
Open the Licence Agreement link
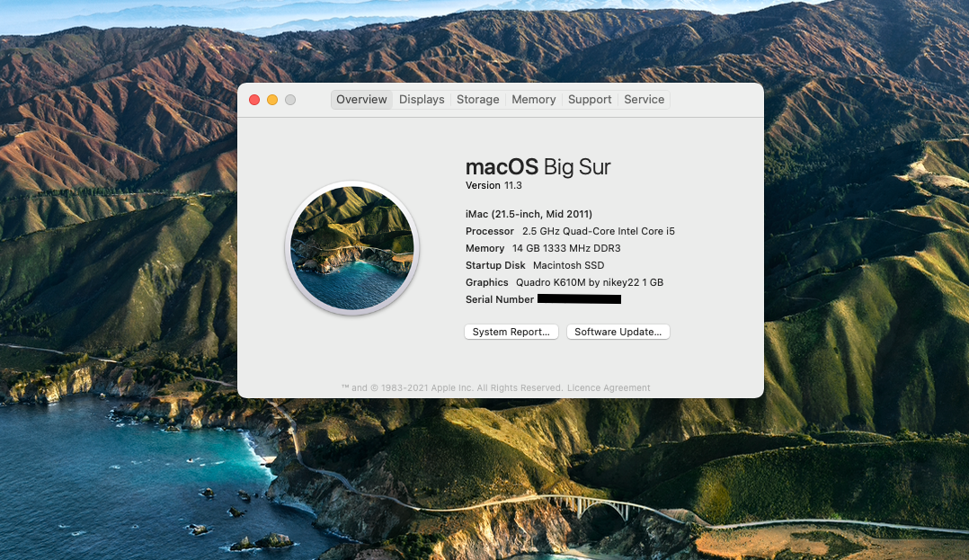pyautogui.click(x=609, y=388)
